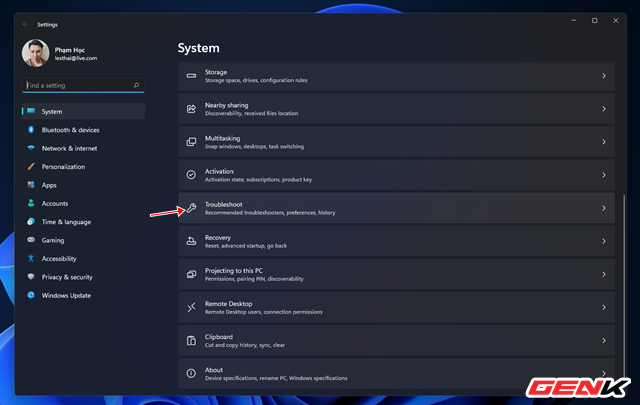Click "Activation state, subscriptions, product key" text
640x405 pixels.
[258, 180]
